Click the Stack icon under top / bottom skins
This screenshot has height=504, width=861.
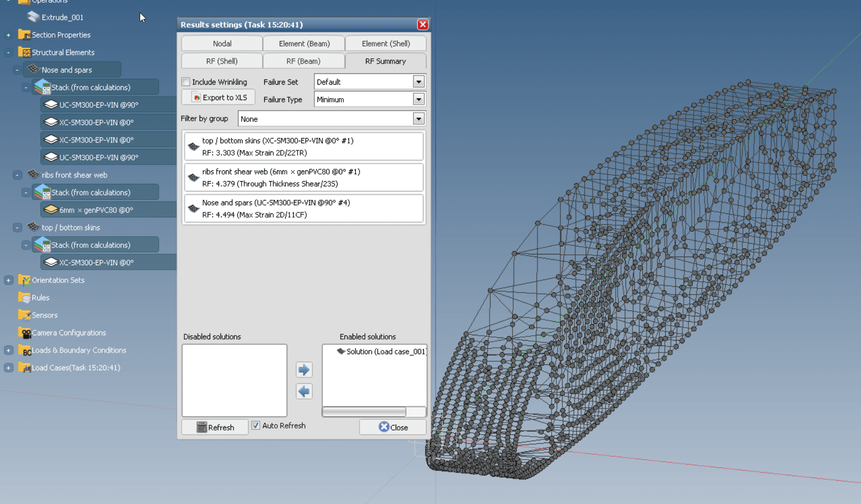click(43, 245)
